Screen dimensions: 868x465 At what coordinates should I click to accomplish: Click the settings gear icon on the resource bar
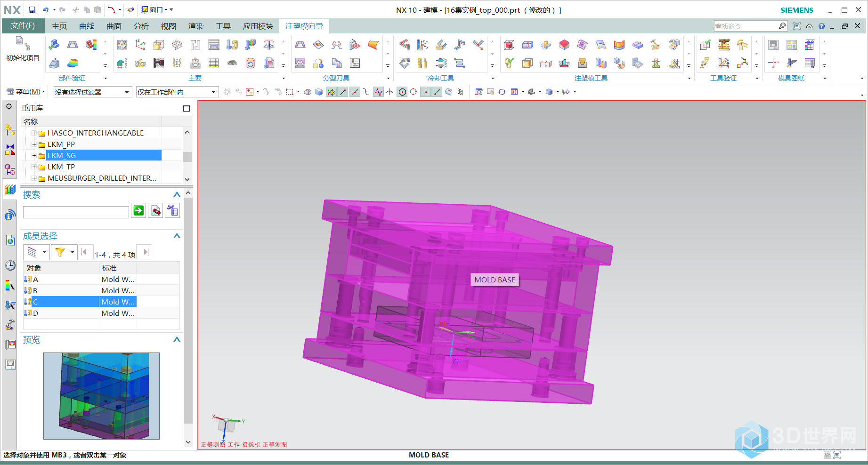click(9, 107)
